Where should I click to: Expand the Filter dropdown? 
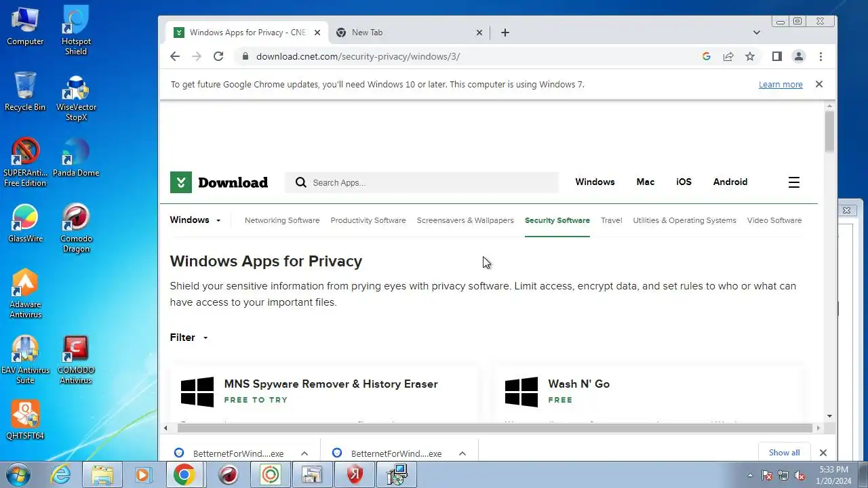click(x=189, y=338)
